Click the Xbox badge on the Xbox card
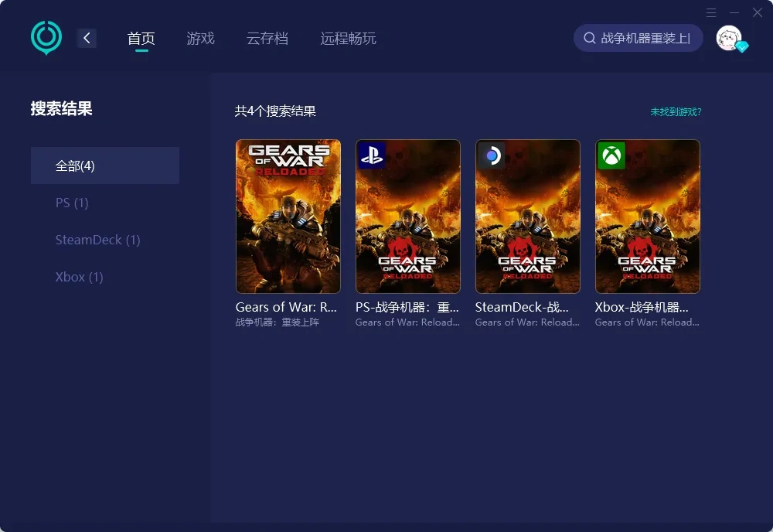 [611, 155]
